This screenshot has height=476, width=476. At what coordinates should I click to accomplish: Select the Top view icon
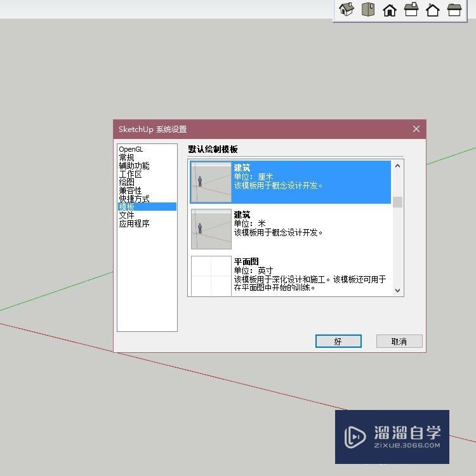368,9
